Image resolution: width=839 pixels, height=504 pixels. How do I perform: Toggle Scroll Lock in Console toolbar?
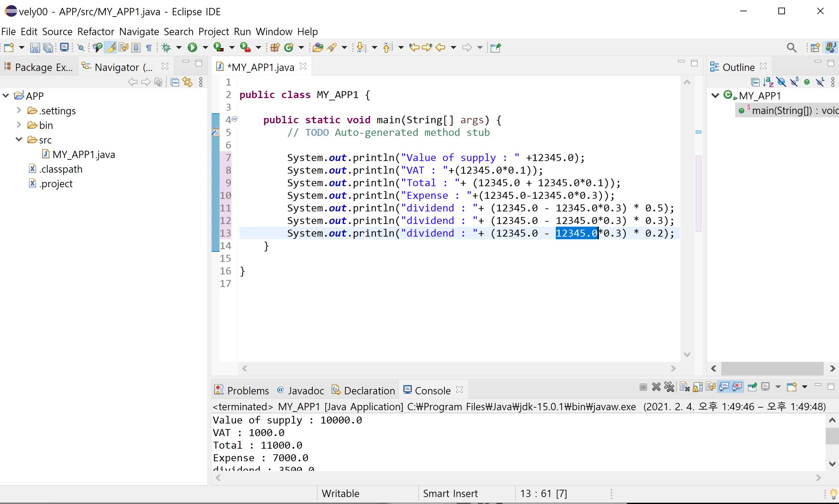coord(698,387)
